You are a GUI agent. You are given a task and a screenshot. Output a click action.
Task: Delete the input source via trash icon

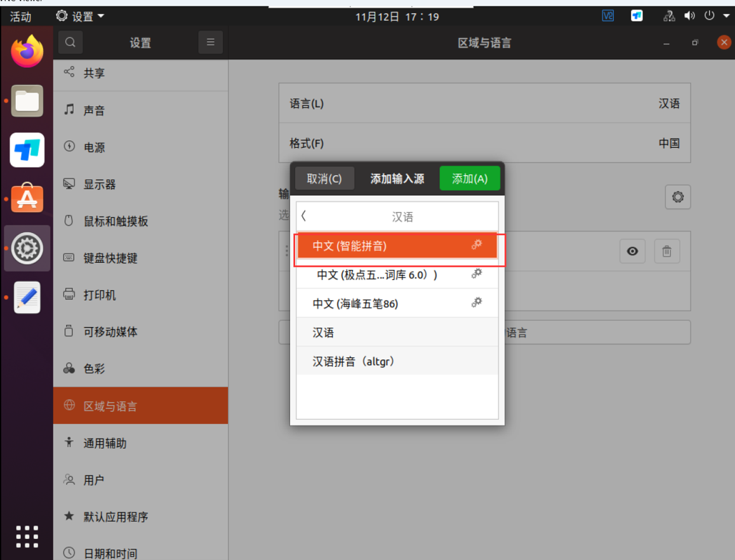click(x=666, y=251)
